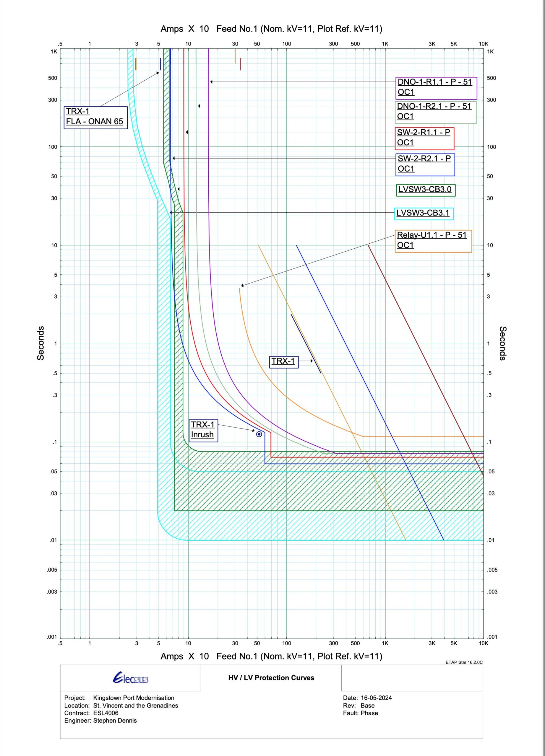The image size is (545, 756).
Task: Click the HV / LV Protection Curves title
Action: point(271,678)
